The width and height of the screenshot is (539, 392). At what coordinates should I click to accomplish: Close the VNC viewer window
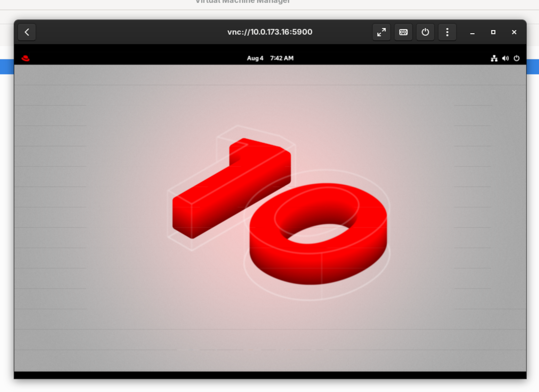[x=514, y=32]
